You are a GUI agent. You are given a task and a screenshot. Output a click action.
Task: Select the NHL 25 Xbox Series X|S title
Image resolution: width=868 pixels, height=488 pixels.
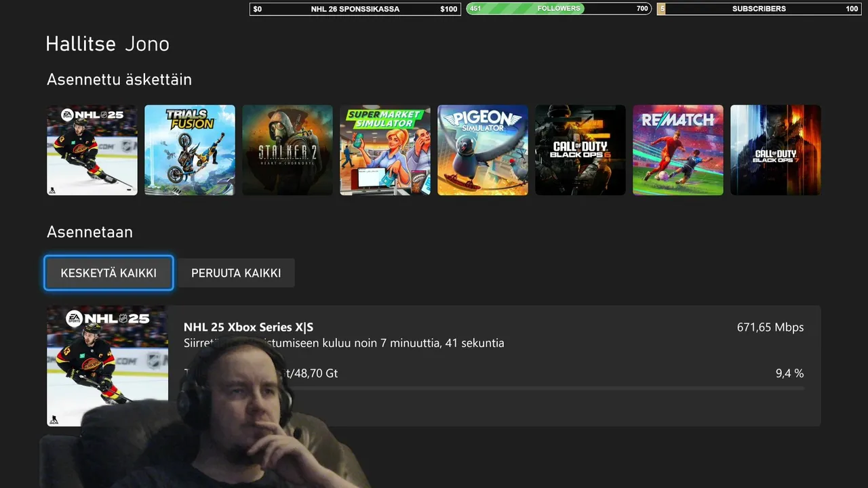click(x=249, y=327)
